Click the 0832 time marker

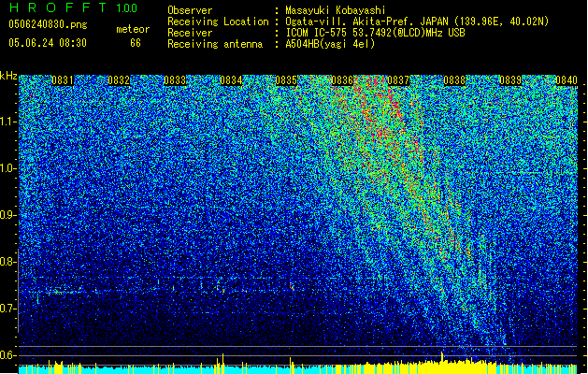119,80
